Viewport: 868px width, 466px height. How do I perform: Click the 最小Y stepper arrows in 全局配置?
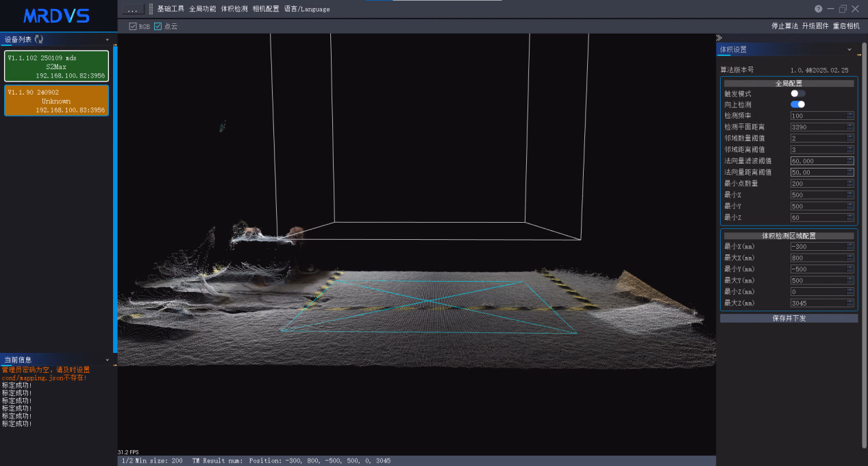(x=850, y=206)
